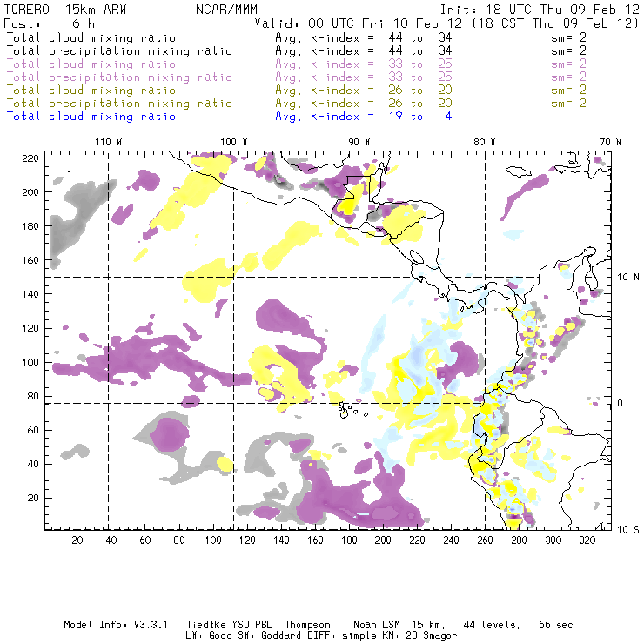
Task: Select the "90 W" longitude label
Action: (x=359, y=142)
